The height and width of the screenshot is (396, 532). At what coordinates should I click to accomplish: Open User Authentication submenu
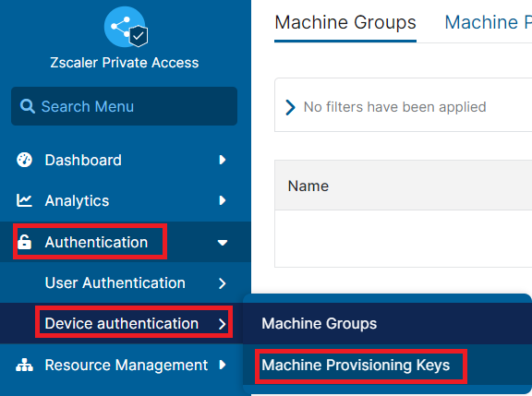(x=126, y=282)
